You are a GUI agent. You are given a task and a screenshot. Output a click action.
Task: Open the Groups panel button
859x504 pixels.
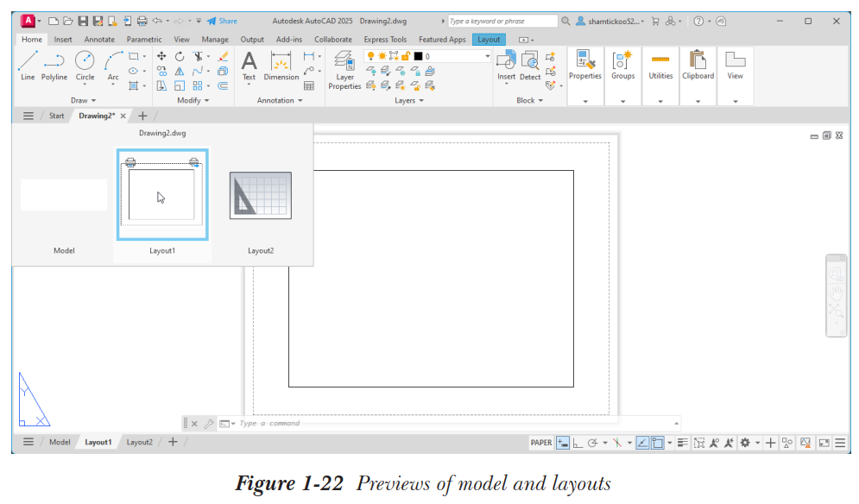[x=623, y=66]
